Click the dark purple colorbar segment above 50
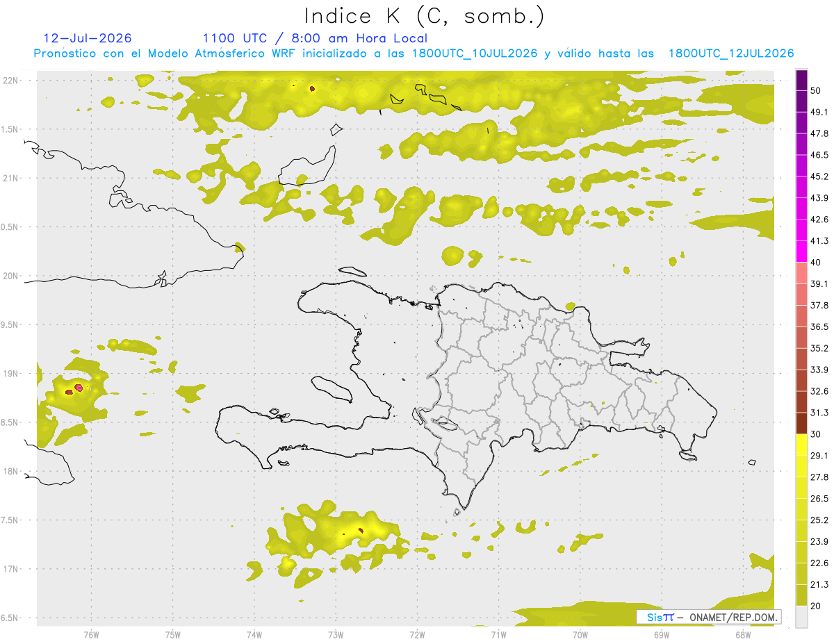Image resolution: width=834 pixels, height=644 pixels. click(801, 81)
